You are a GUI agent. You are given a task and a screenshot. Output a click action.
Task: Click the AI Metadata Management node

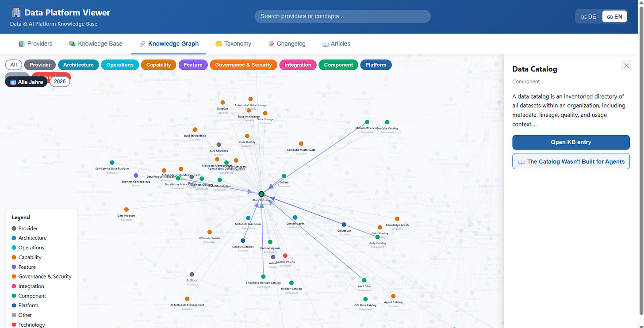pyautogui.click(x=187, y=299)
